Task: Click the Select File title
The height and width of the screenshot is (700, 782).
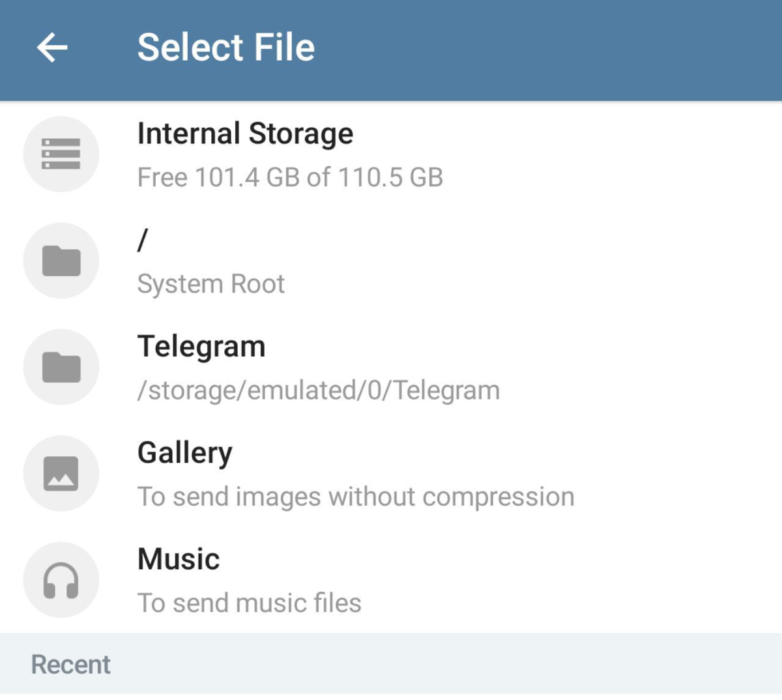Action: [x=225, y=48]
